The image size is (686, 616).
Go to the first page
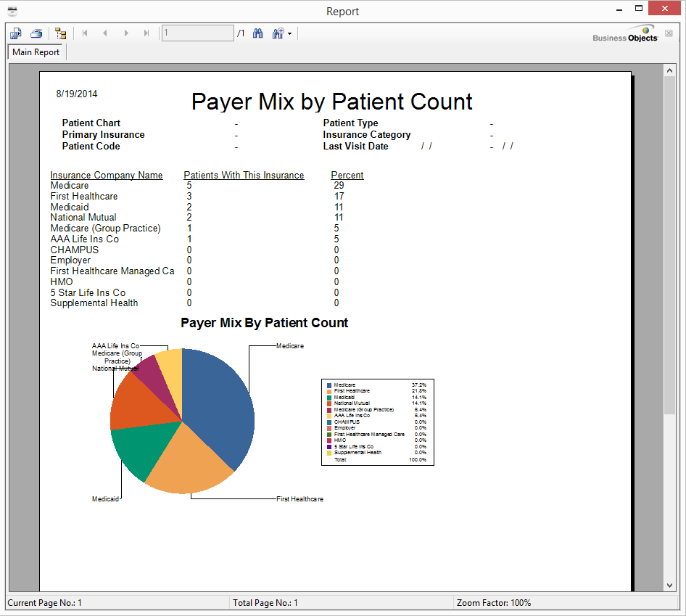[85, 33]
